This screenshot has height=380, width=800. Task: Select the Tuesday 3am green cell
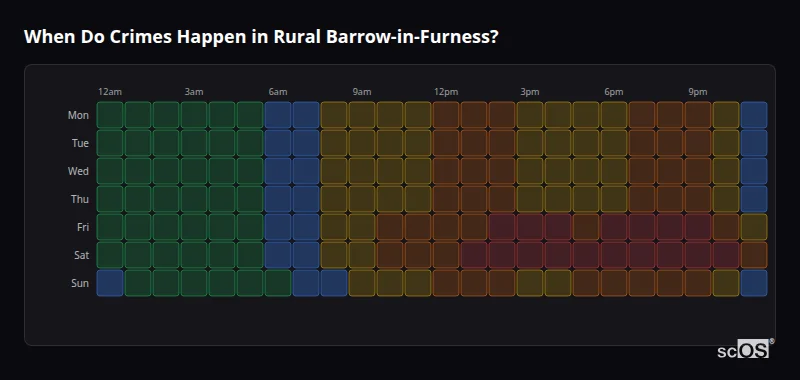[194, 143]
